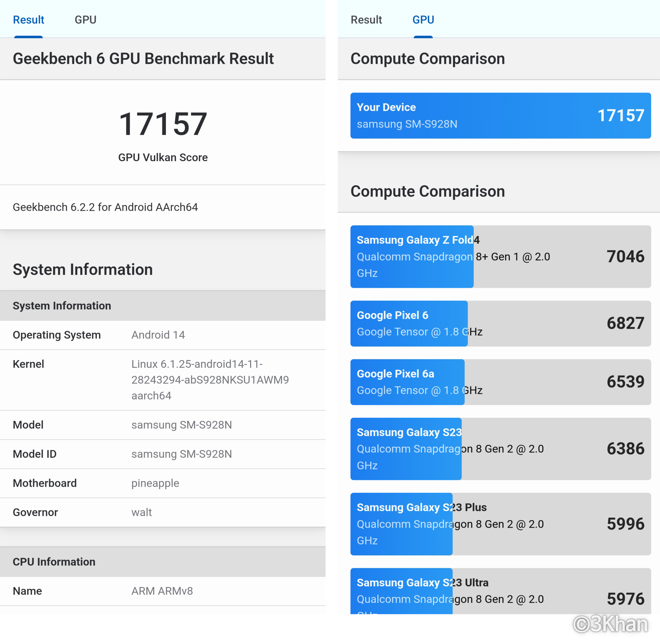The height and width of the screenshot is (644, 660).
Task: Tap the Your Device score card
Action: [x=500, y=116]
